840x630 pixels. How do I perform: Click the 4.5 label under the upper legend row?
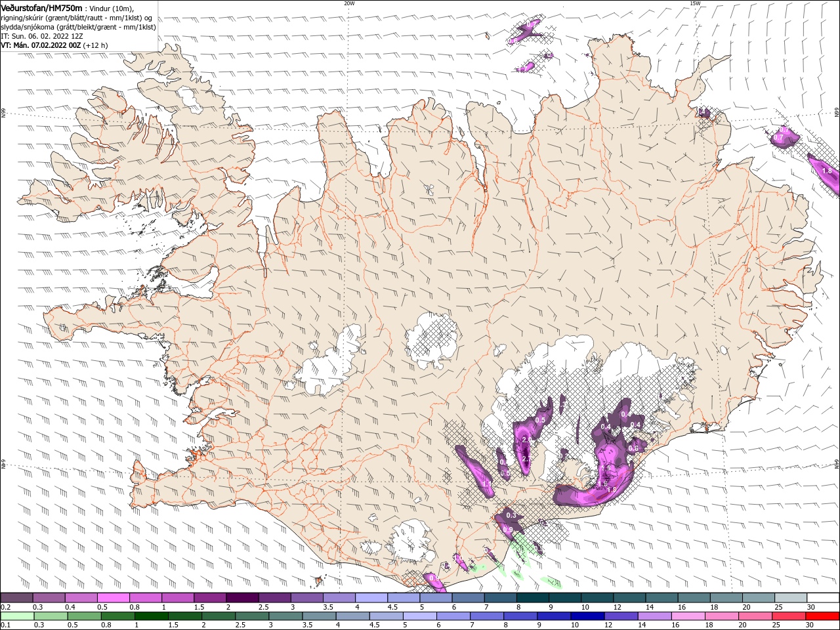point(392,607)
